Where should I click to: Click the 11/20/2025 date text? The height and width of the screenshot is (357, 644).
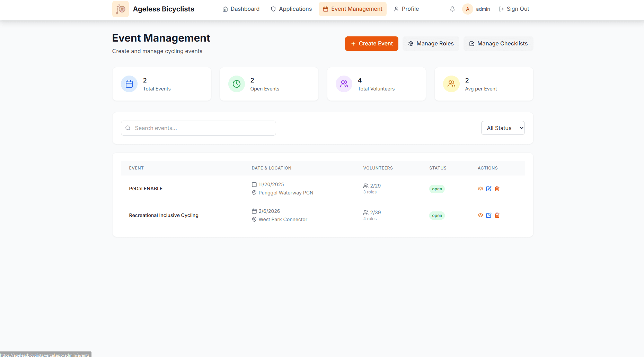[271, 184]
